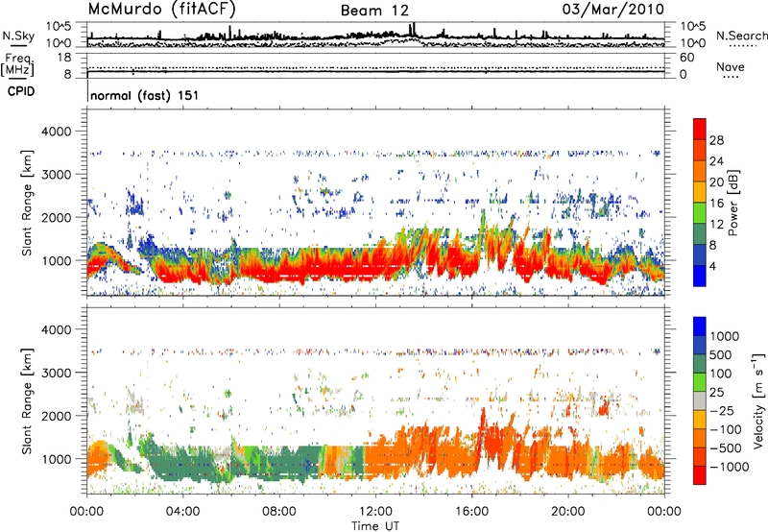The width and height of the screenshot is (768, 532).
Task: Click the "20" label on the Power colorbar
Action: click(x=716, y=182)
